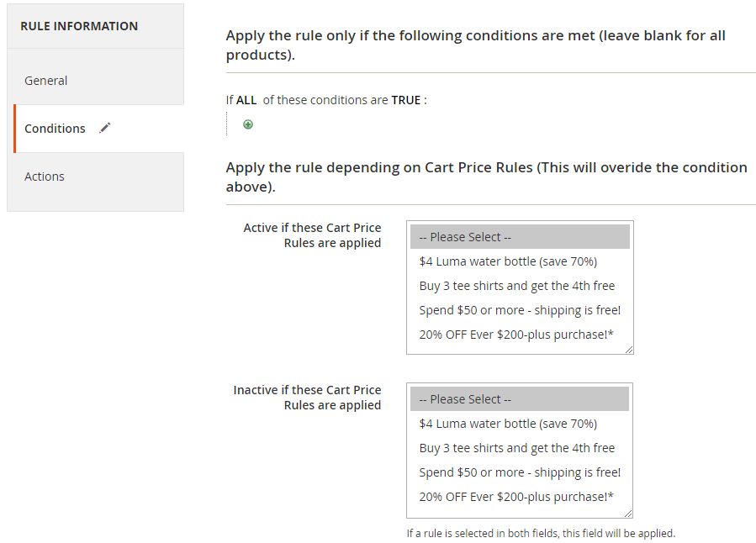Pick 'Spend $50 or more' in Inactive list
Image resolution: width=756 pixels, height=543 pixels.
[519, 472]
